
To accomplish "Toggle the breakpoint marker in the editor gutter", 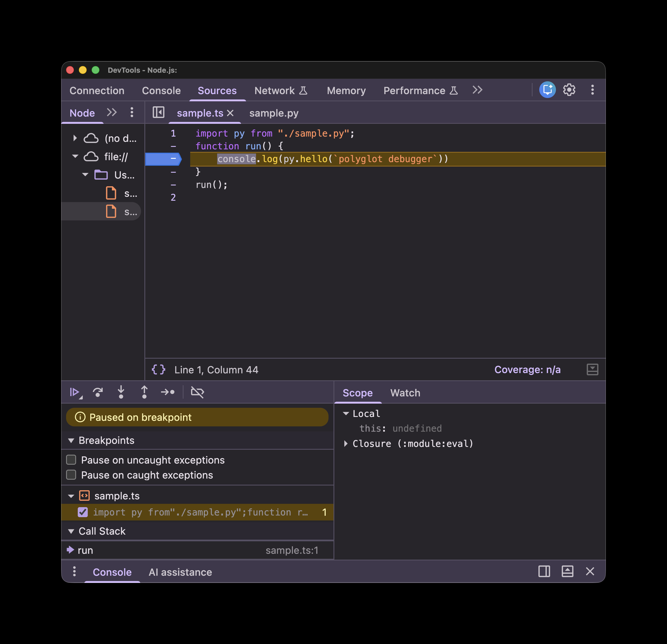I will [163, 159].
